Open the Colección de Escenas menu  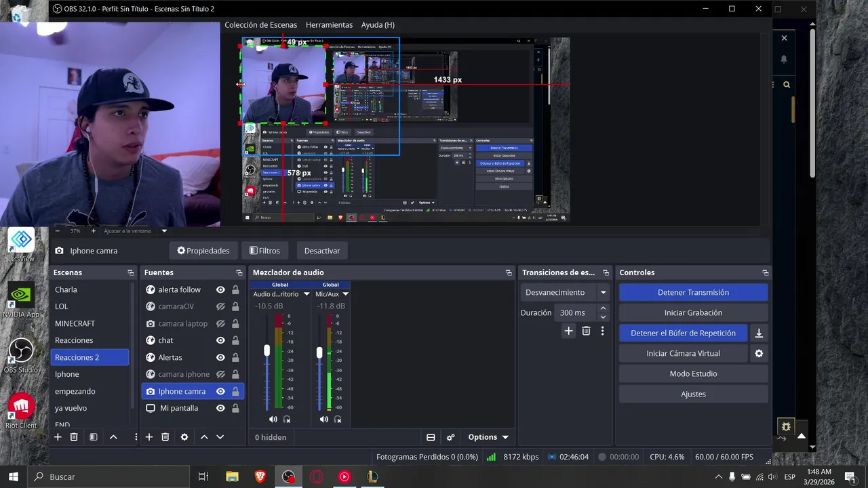(260, 25)
